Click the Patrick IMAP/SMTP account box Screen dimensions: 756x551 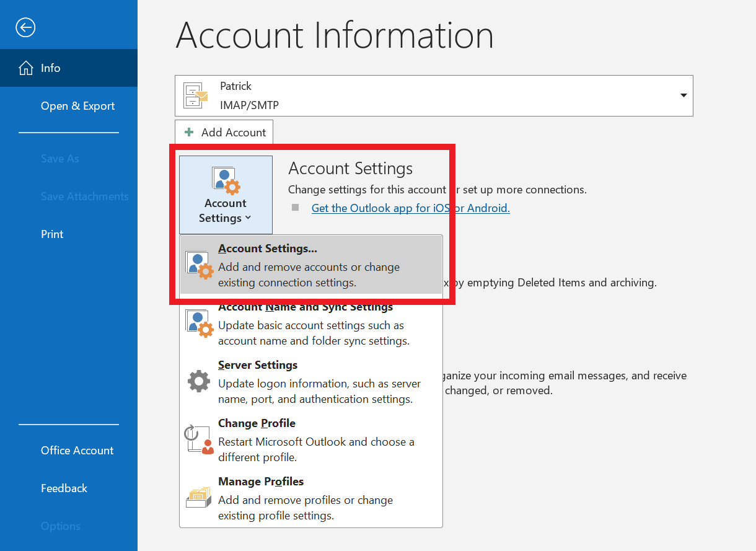[x=434, y=95]
